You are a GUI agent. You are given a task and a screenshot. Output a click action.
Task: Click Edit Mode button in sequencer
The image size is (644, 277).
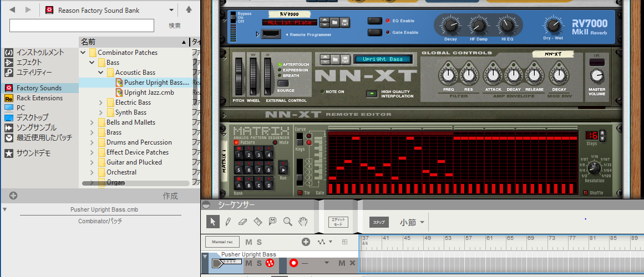click(338, 222)
